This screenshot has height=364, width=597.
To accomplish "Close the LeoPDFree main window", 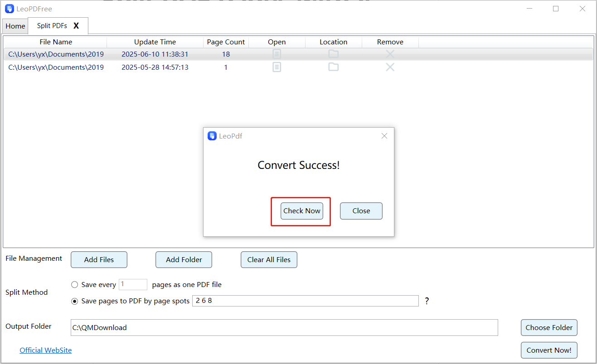I will pyautogui.click(x=582, y=9).
